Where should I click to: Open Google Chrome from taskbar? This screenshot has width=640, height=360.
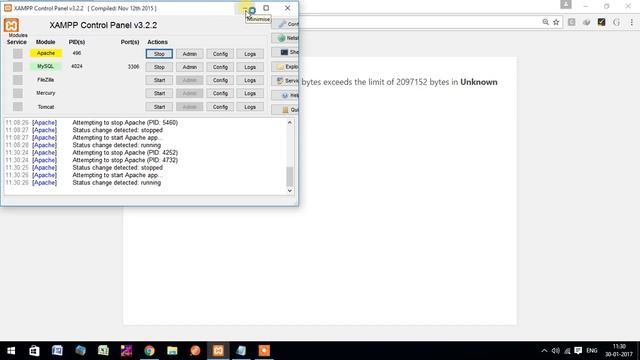click(x=149, y=351)
